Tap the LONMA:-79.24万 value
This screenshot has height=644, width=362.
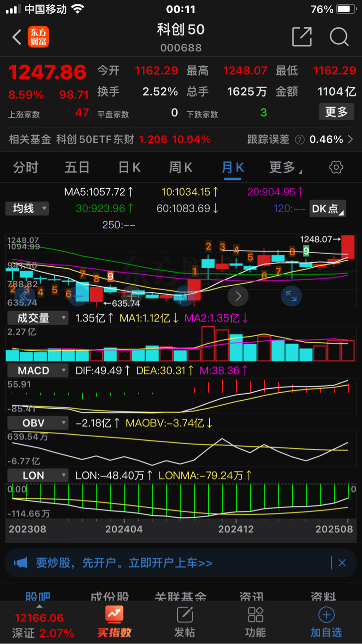(205, 475)
